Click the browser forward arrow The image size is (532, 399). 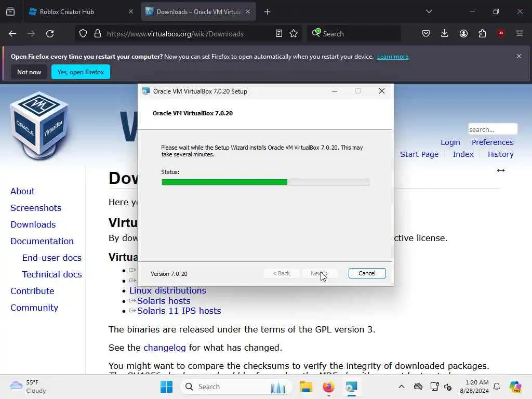[x=31, y=34]
